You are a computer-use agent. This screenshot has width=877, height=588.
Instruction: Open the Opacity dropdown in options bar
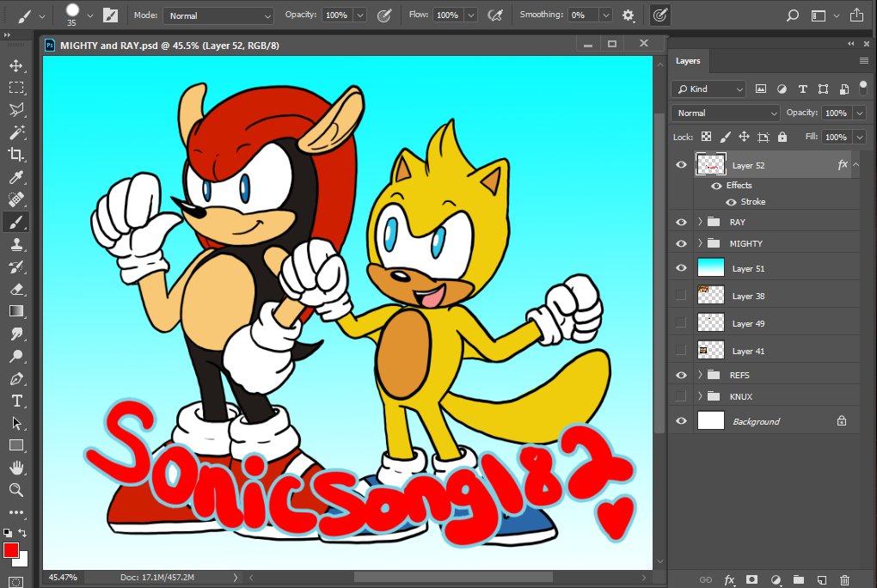click(x=360, y=15)
